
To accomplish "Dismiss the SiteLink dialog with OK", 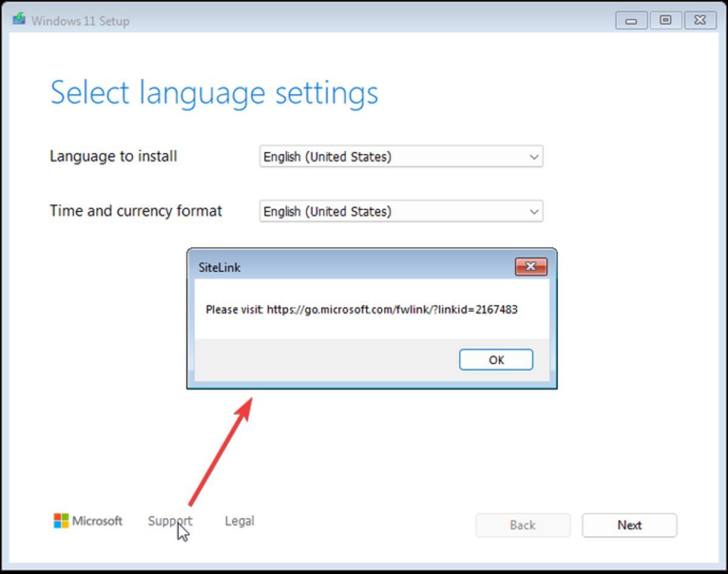I will coord(496,359).
